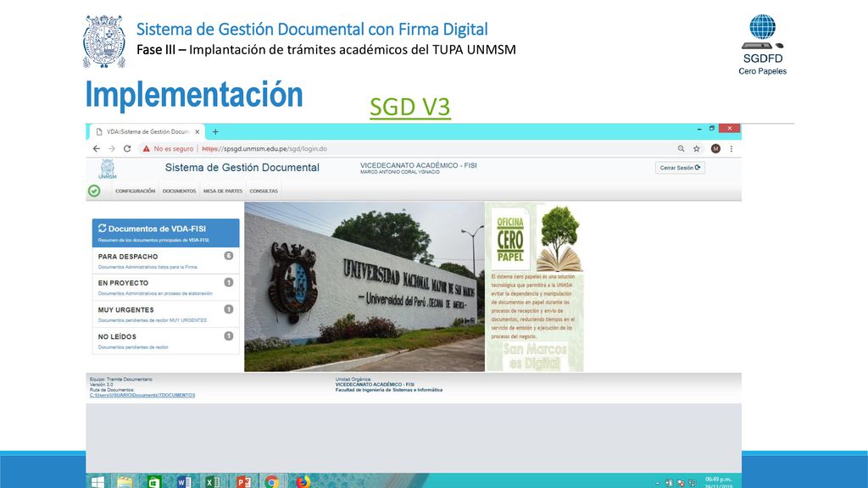
Task: Open the CONSULTAS menu
Action: tap(264, 191)
